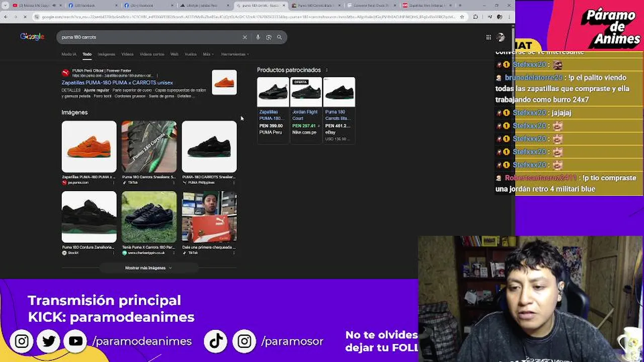Open options for the pe.puma.com image card
This screenshot has height=362, width=644.
[x=114, y=183]
